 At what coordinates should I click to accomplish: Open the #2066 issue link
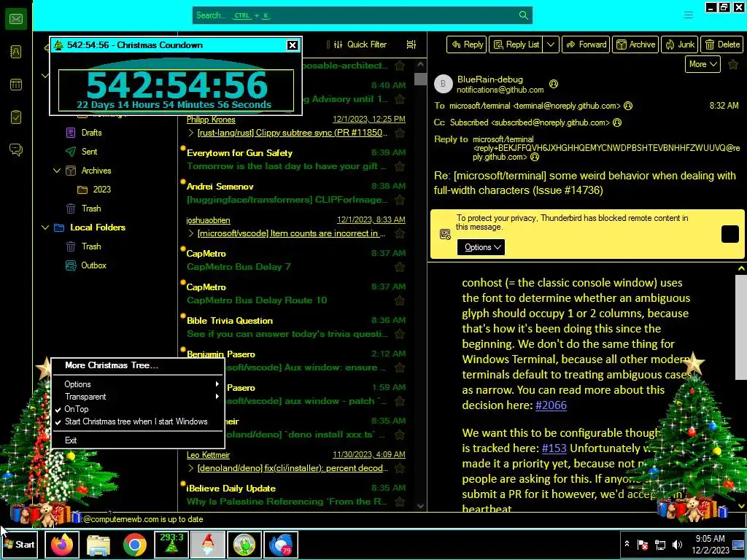(551, 405)
